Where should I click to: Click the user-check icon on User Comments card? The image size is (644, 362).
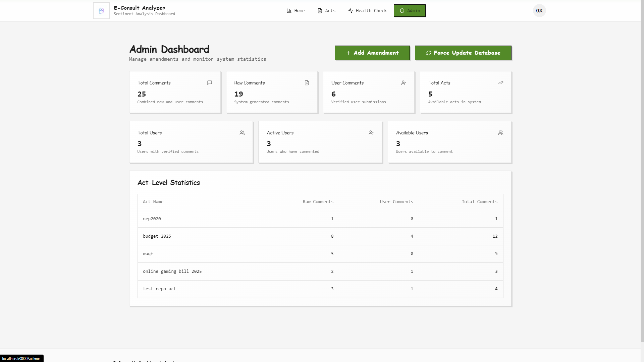click(404, 83)
